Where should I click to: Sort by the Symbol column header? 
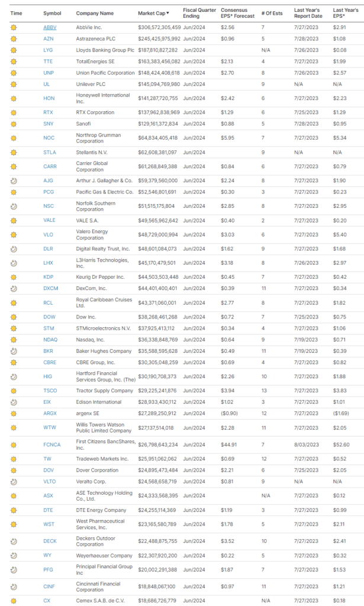pyautogui.click(x=53, y=13)
